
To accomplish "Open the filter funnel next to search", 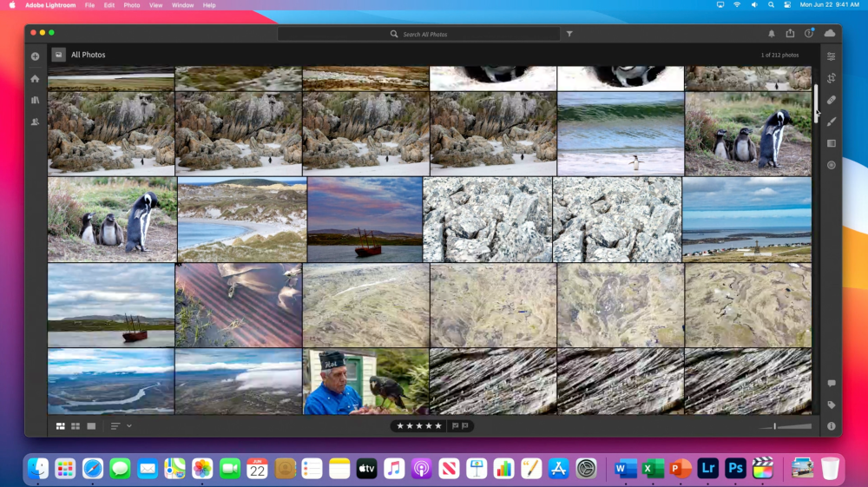I will click(x=569, y=35).
